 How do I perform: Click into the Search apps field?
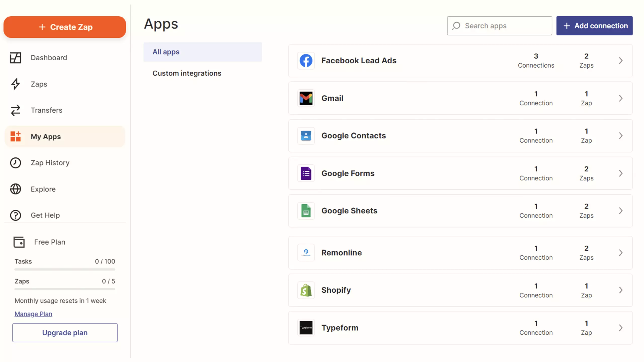[x=500, y=26]
